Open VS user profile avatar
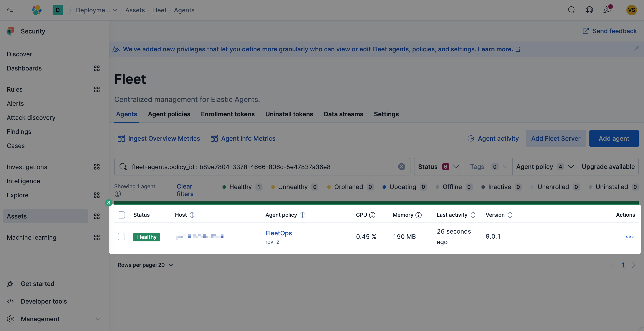Image resolution: width=644 pixels, height=331 pixels. [x=632, y=10]
